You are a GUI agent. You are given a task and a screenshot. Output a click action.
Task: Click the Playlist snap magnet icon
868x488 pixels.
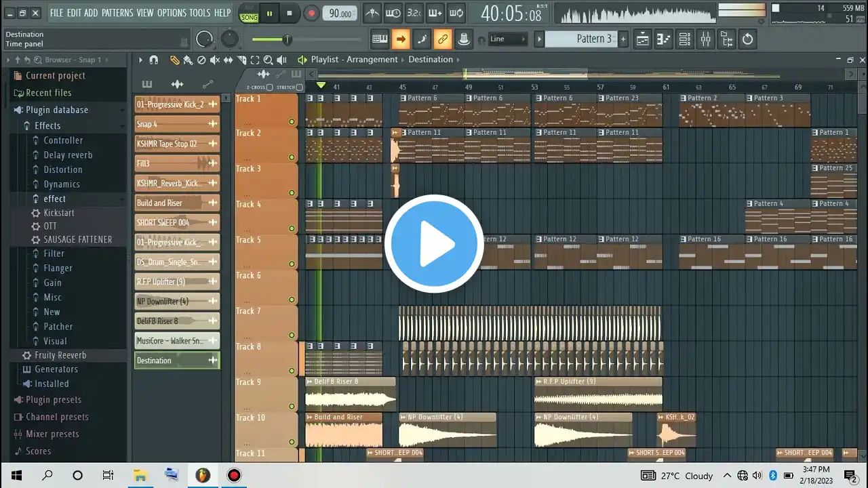coord(154,60)
